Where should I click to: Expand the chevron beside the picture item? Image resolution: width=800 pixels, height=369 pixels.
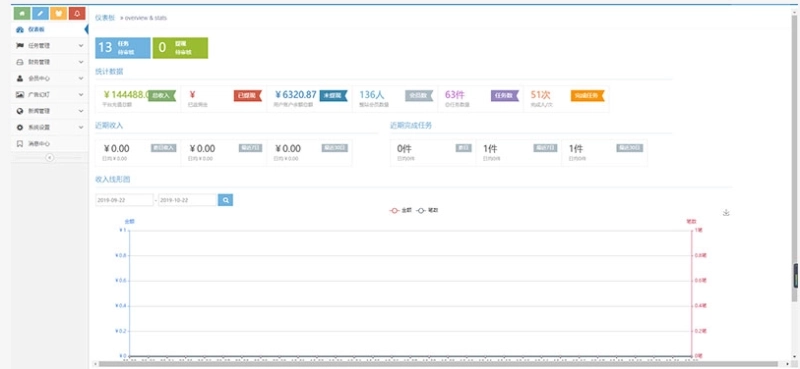81,94
